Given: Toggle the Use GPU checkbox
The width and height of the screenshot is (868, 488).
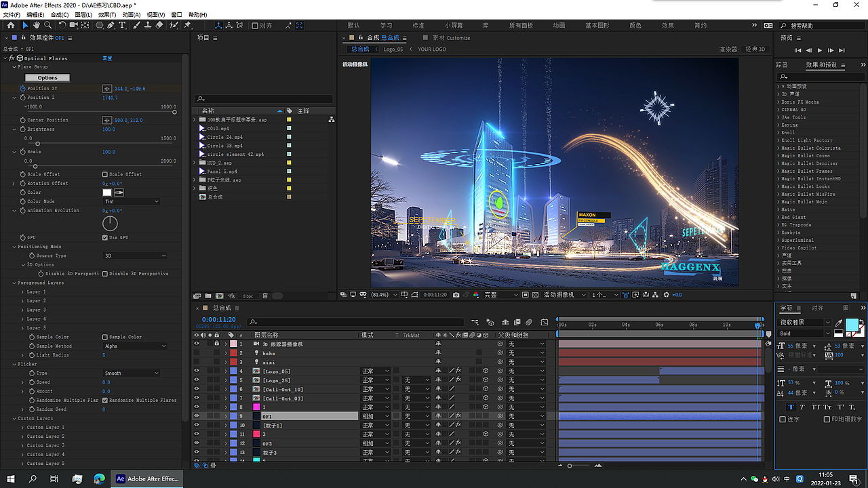Looking at the screenshot, I should click(x=104, y=238).
